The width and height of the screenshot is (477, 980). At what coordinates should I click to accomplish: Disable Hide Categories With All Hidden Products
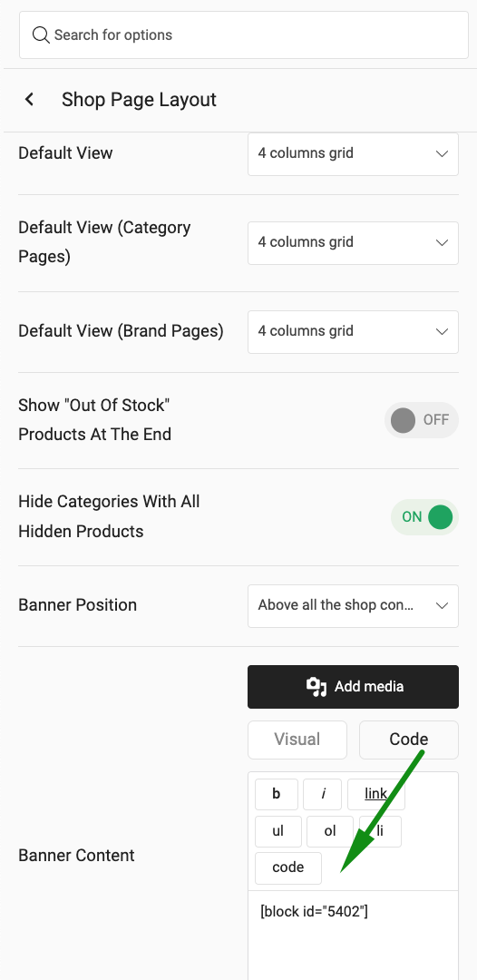coord(424,517)
